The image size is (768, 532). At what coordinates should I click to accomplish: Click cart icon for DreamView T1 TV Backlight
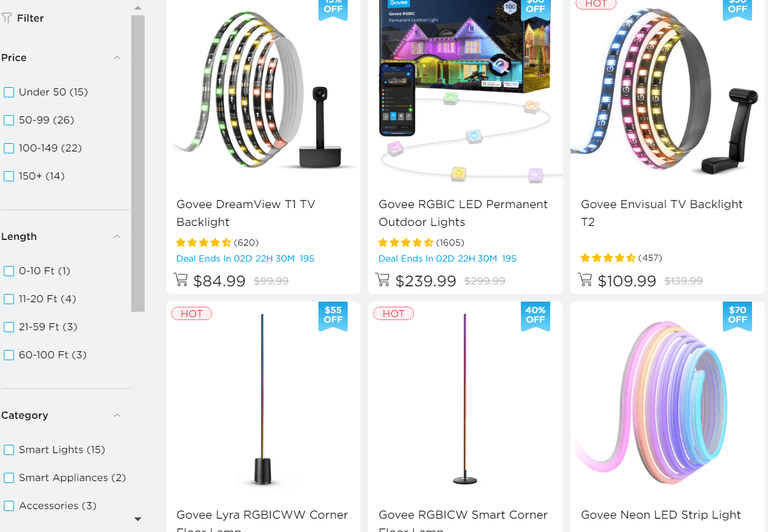click(181, 280)
